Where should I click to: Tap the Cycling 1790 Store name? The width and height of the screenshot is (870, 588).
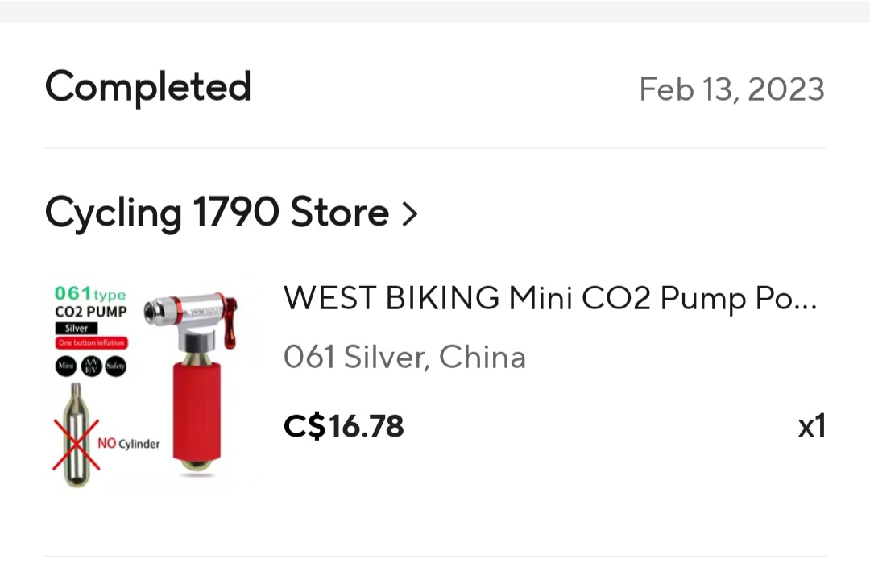pyautogui.click(x=217, y=213)
